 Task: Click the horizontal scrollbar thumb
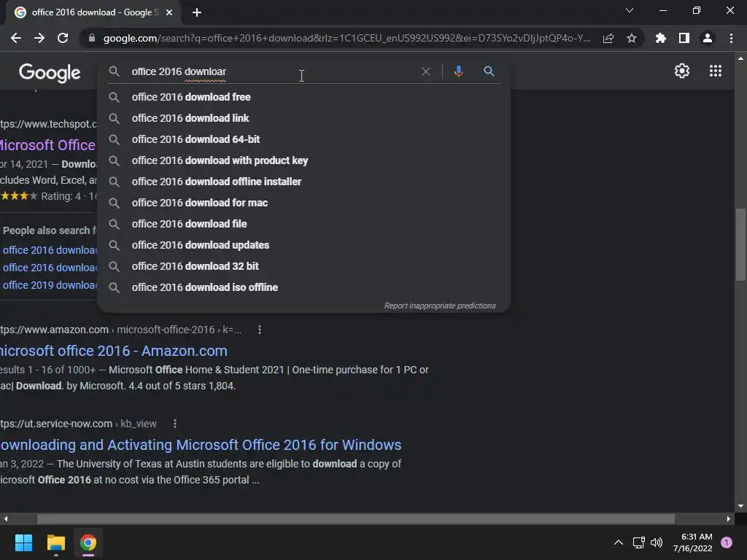pos(356,518)
